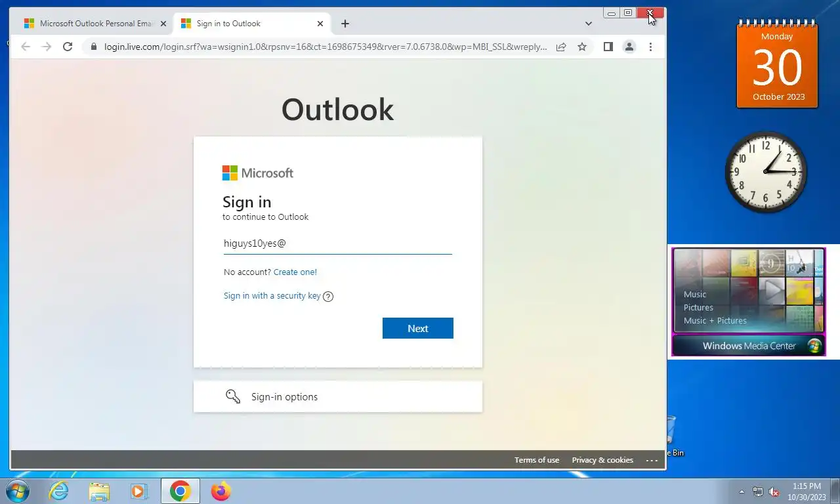Reload the page in Chrome

pyautogui.click(x=68, y=47)
